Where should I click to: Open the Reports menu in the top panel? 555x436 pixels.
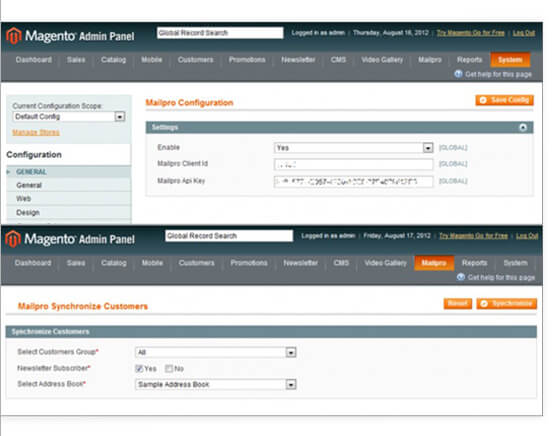pyautogui.click(x=469, y=60)
